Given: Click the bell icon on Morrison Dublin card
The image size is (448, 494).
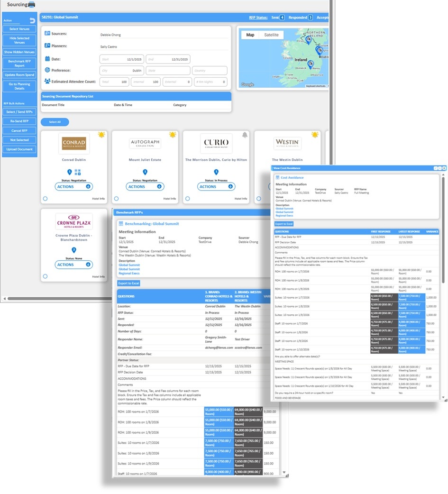Looking at the screenshot, I should pos(245,135).
